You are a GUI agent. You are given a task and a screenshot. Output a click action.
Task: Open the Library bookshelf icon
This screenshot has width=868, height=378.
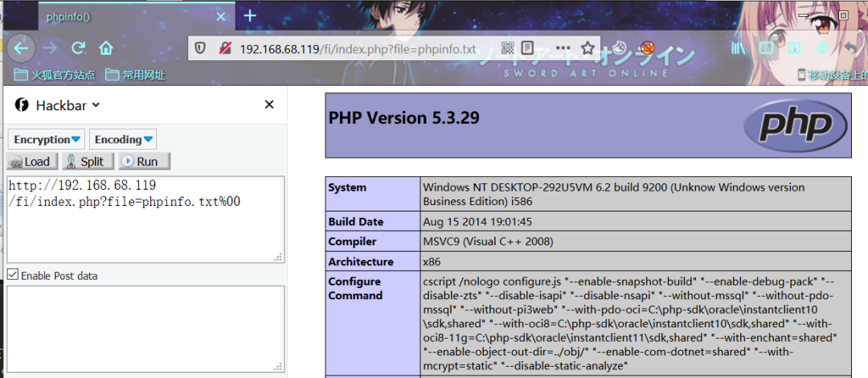coord(739,48)
